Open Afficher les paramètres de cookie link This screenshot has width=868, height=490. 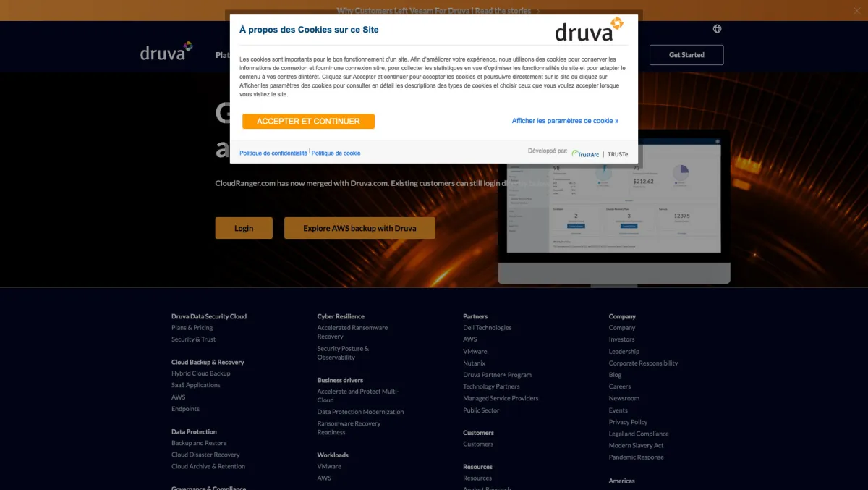point(565,121)
